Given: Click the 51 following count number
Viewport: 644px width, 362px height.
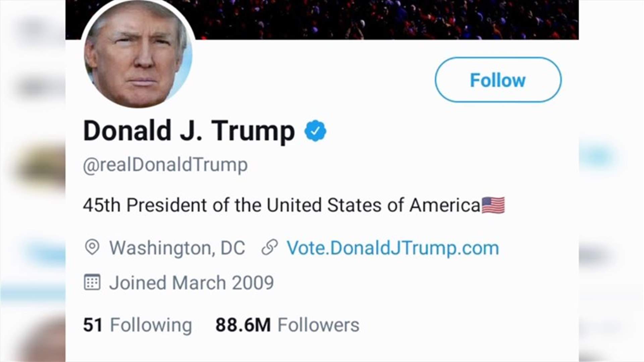Looking at the screenshot, I should point(93,325).
